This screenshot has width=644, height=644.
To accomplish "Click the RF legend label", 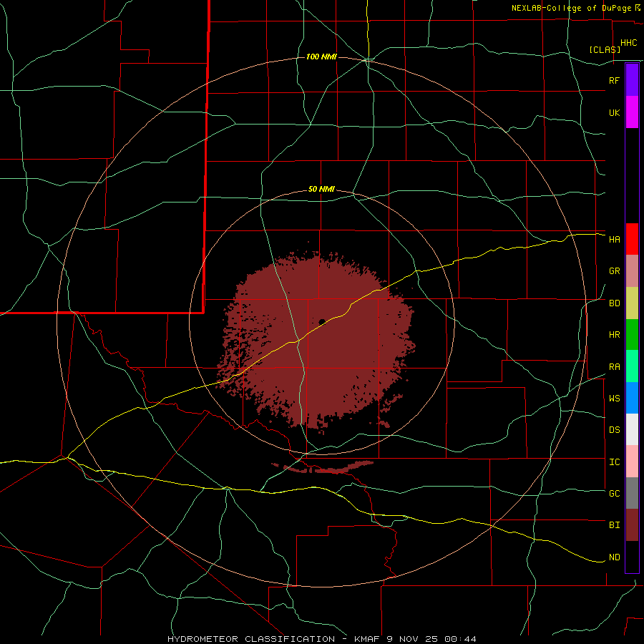I will coord(615,80).
